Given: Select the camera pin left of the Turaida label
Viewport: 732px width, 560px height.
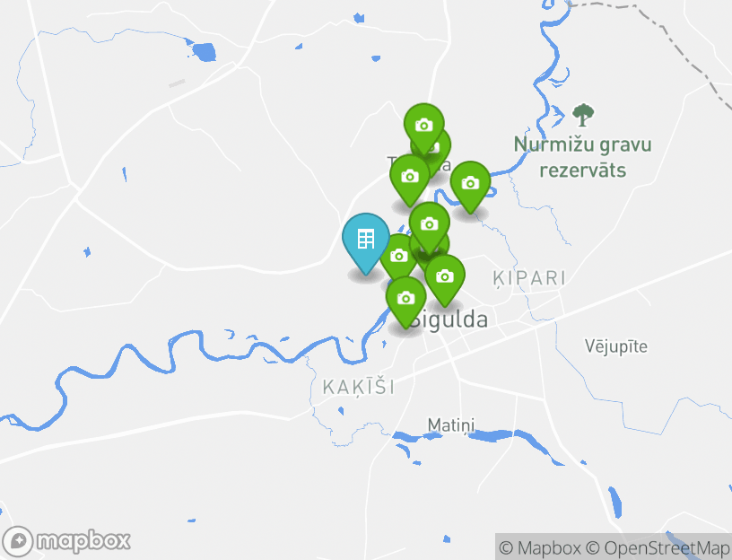Looking at the screenshot, I should pyautogui.click(x=410, y=178).
